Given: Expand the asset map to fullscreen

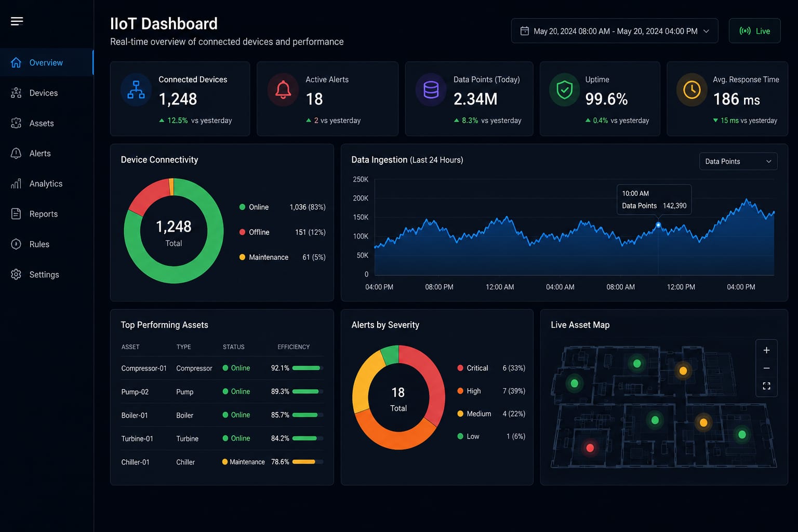Looking at the screenshot, I should pyautogui.click(x=766, y=386).
